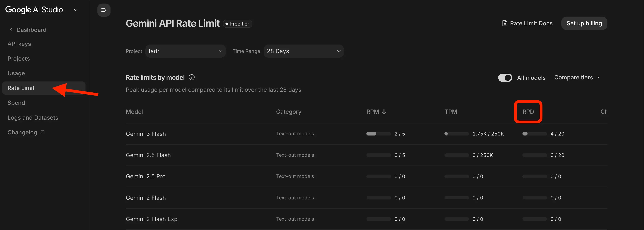The image size is (644, 230).
Task: Click the info icon beside Rate limits by model
Action: tap(192, 77)
